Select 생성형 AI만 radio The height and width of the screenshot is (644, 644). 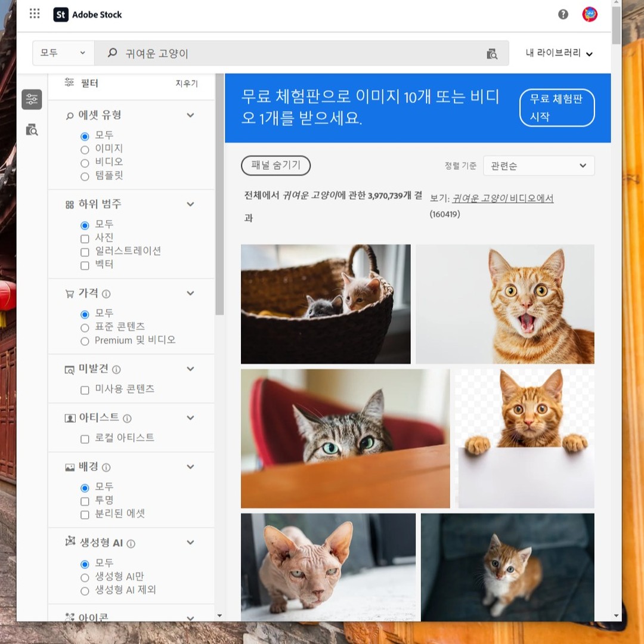pos(85,577)
